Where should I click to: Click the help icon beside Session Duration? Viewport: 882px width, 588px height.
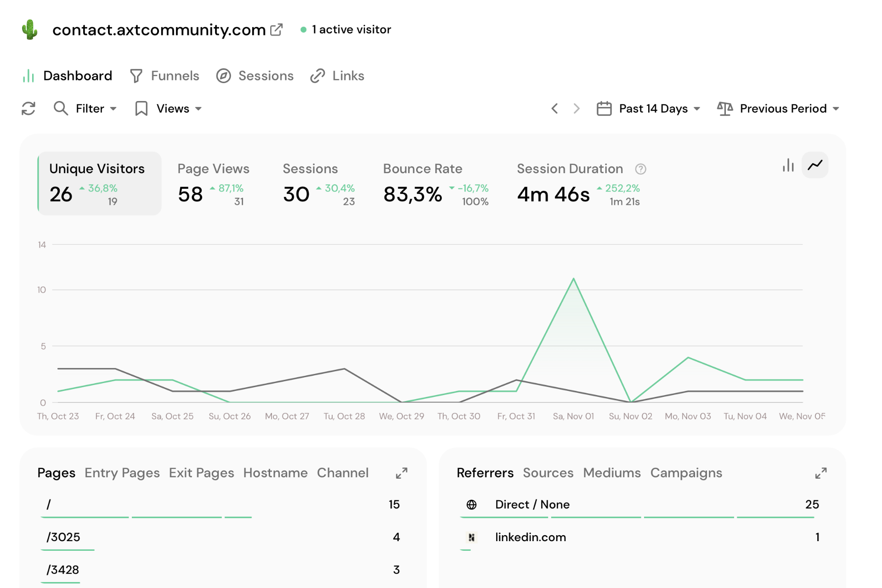[x=641, y=169]
